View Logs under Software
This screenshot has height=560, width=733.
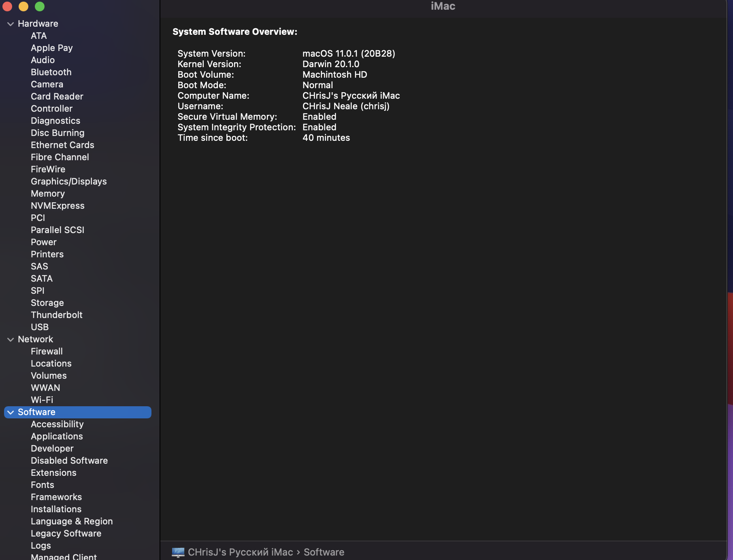(x=41, y=546)
